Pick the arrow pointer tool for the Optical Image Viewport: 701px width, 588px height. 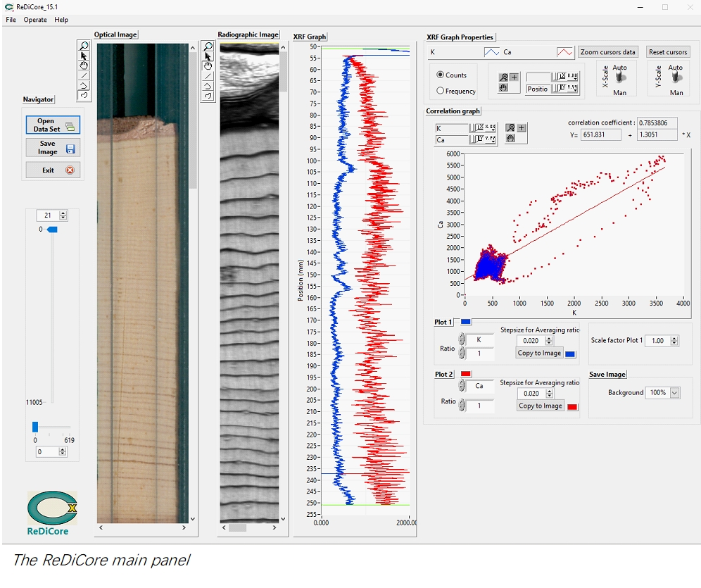(84, 56)
